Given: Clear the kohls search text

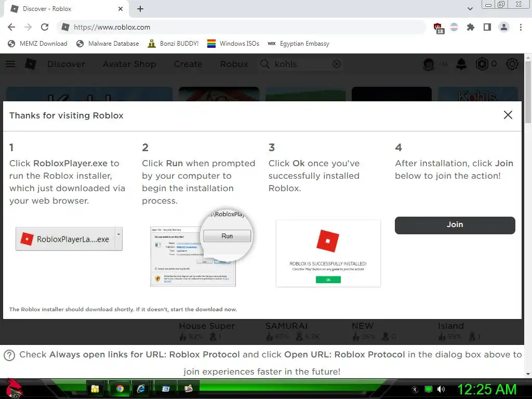Looking at the screenshot, I should (x=336, y=64).
